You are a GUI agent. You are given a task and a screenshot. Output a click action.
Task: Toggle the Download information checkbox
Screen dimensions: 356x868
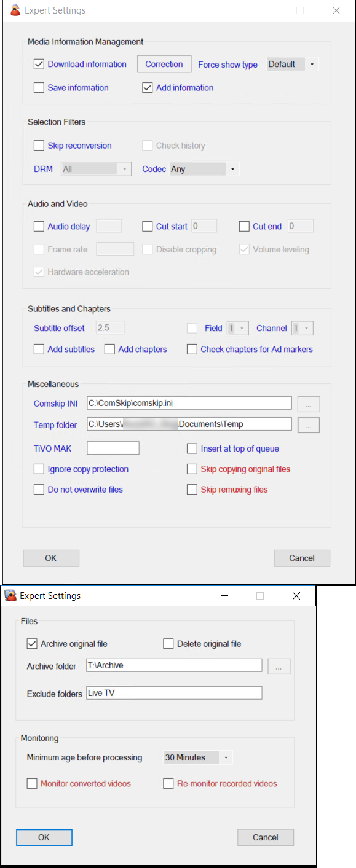pos(39,64)
